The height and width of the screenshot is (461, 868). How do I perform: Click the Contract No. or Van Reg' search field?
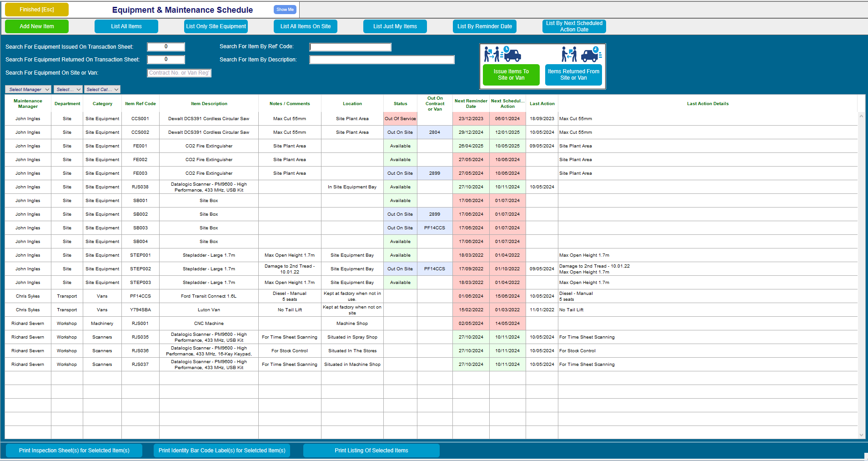tap(179, 73)
